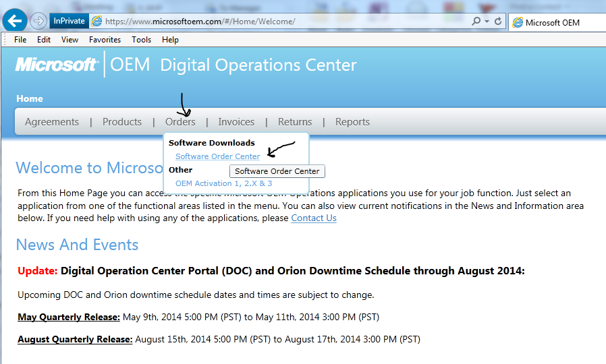Click the red Update: label

click(x=38, y=271)
